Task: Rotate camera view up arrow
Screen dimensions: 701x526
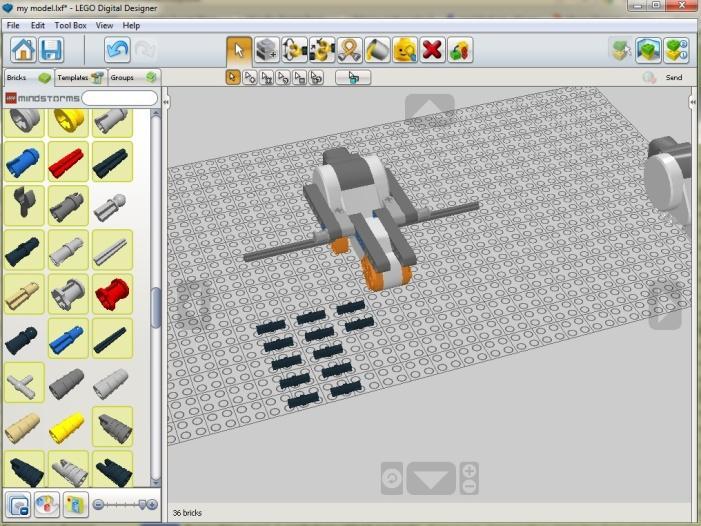Action: (x=430, y=108)
